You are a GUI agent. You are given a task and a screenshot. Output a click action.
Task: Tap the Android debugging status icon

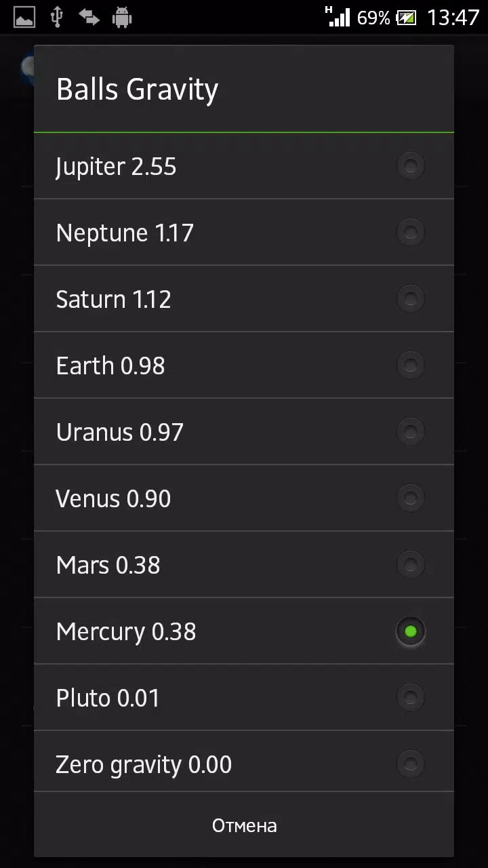click(122, 18)
